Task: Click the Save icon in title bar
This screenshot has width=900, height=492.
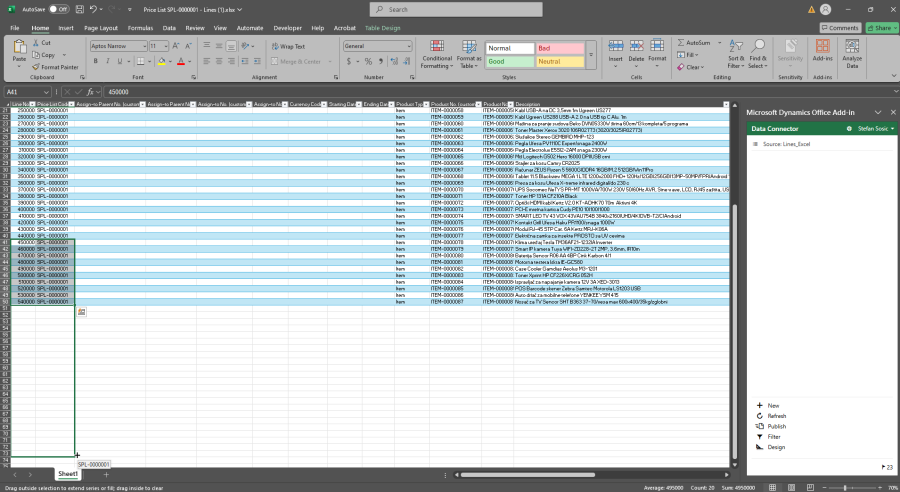Action: pyautogui.click(x=80, y=9)
